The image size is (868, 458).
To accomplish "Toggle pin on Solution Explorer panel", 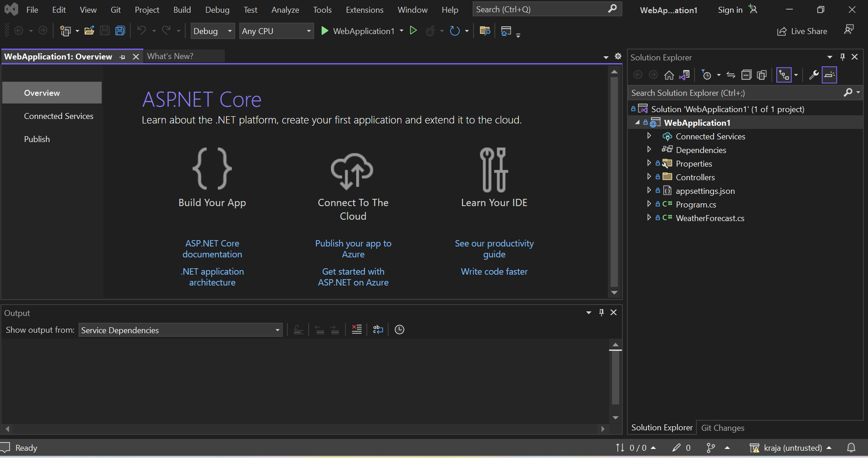I will point(843,57).
